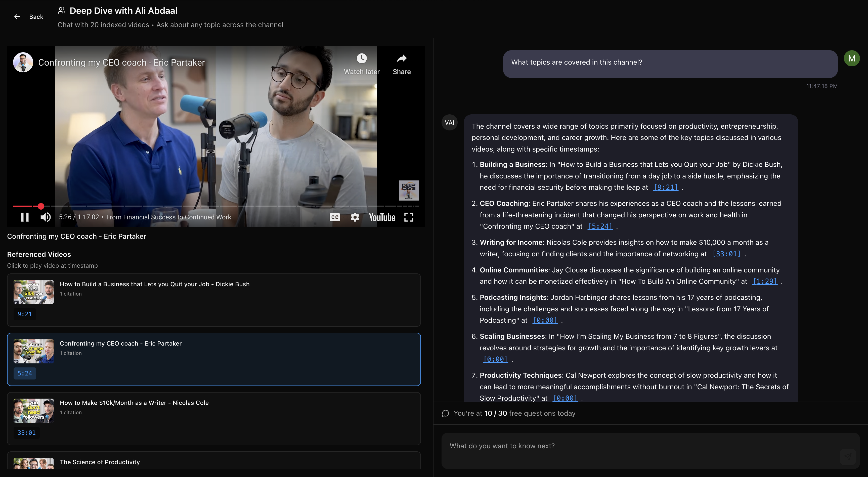Enter fullscreen mode on video
The image size is (868, 477).
pyautogui.click(x=409, y=217)
